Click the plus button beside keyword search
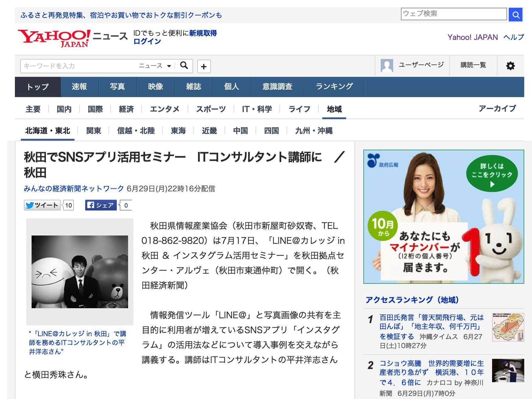Viewport: 532px width, 399px height. click(204, 66)
